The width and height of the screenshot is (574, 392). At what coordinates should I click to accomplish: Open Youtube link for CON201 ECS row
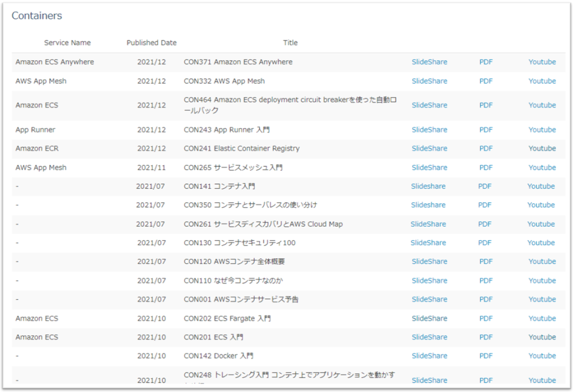[542, 337]
